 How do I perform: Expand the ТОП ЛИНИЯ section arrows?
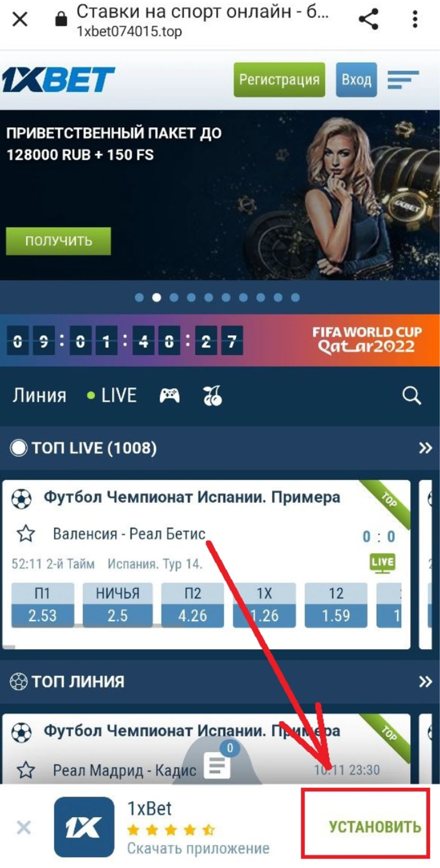(425, 682)
